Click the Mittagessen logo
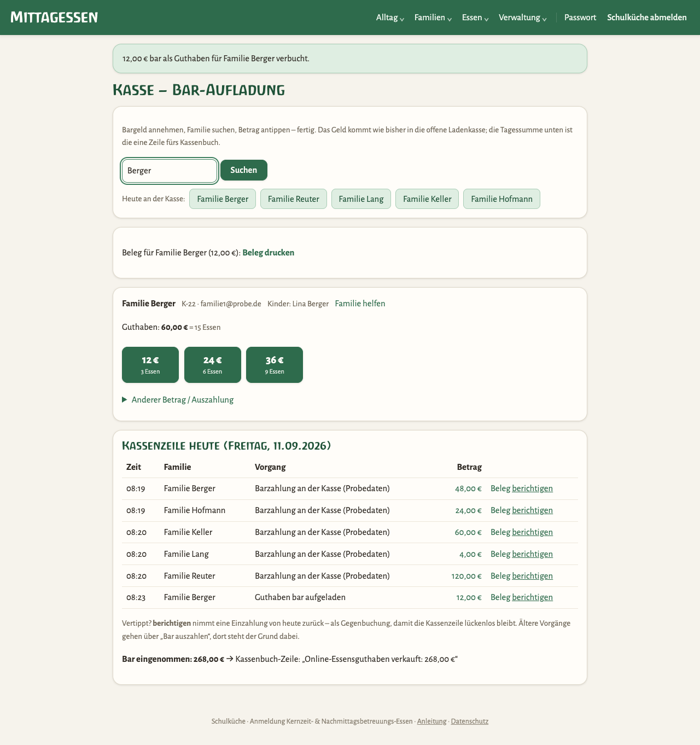 54,18
